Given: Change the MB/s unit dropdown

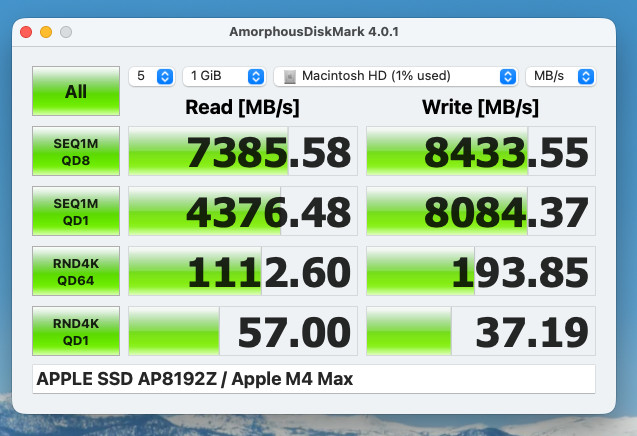Looking at the screenshot, I should click(x=561, y=76).
